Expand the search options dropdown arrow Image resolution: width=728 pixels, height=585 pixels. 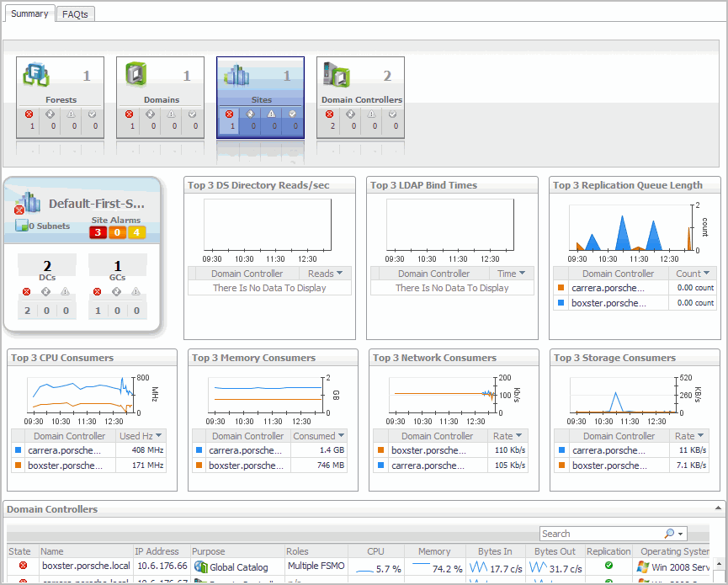[680, 534]
